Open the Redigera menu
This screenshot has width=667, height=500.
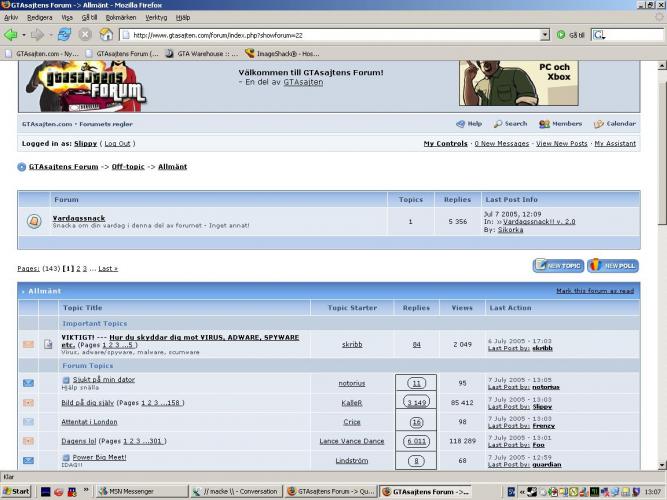(x=40, y=17)
